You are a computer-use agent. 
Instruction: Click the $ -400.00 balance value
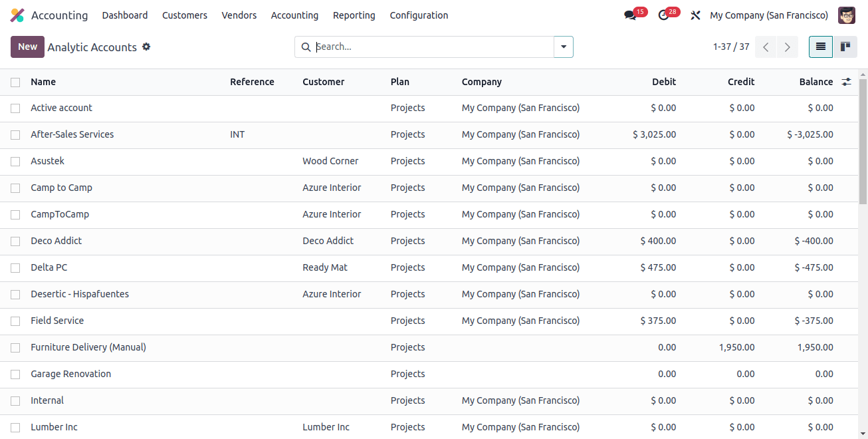(814, 241)
